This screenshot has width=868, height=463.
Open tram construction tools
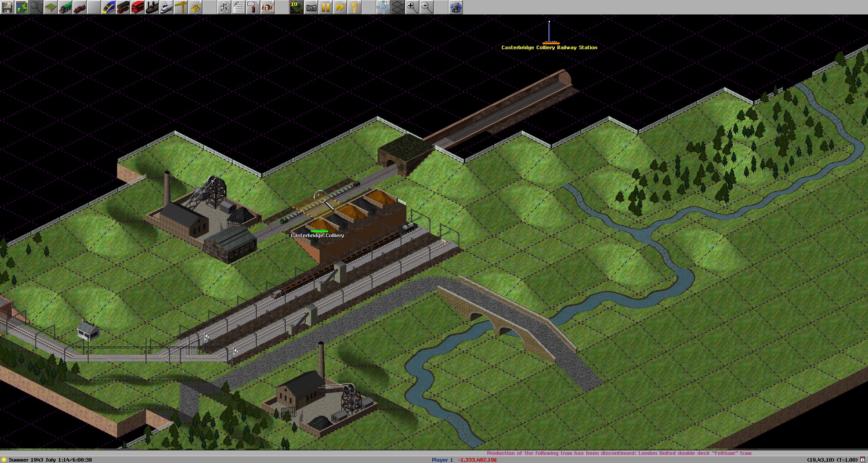[x=123, y=7]
